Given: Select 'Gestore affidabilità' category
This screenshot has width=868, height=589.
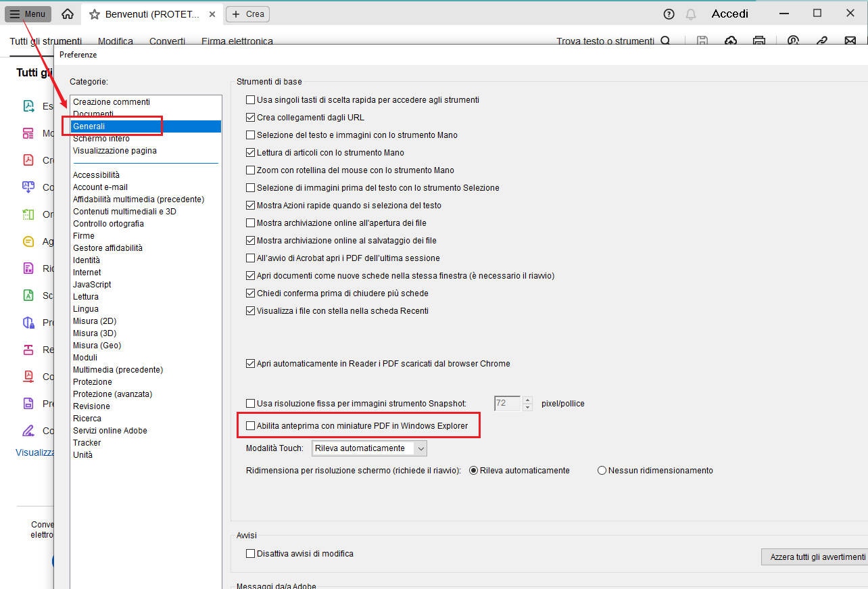Looking at the screenshot, I should pyautogui.click(x=107, y=248).
